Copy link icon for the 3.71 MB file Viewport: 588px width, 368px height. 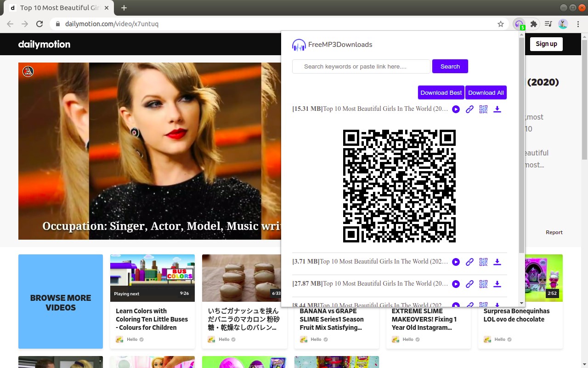tap(469, 262)
